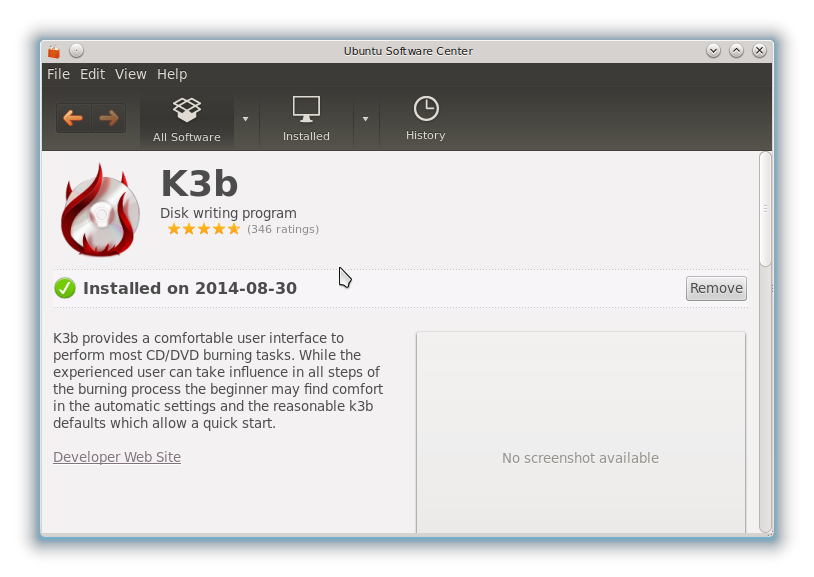Go forward with the right arrow button
The width and height of the screenshot is (814, 577).
point(108,118)
